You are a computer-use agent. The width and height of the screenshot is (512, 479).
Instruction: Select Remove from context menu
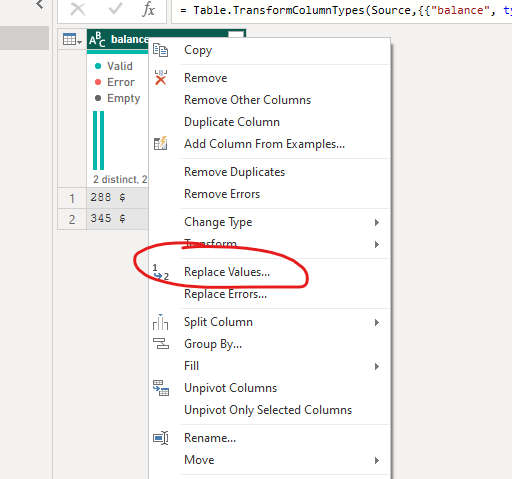coord(269,78)
